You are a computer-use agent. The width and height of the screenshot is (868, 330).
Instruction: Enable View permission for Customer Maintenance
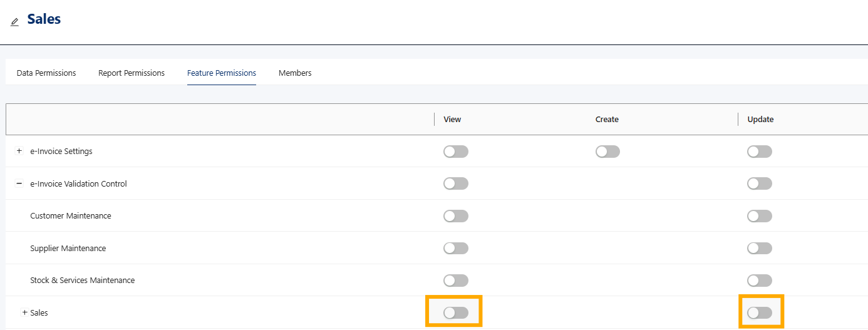click(x=456, y=216)
